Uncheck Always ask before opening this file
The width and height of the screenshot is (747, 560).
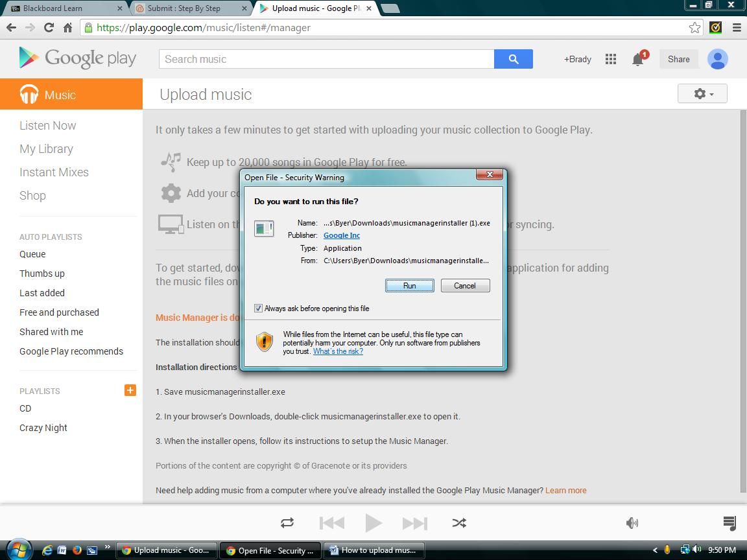(x=258, y=308)
